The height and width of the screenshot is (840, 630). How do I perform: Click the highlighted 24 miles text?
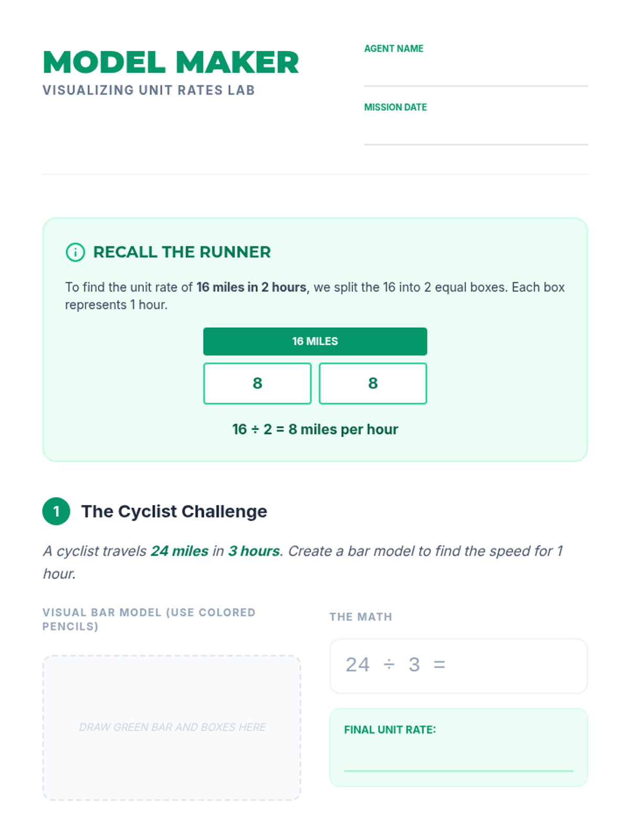(180, 551)
